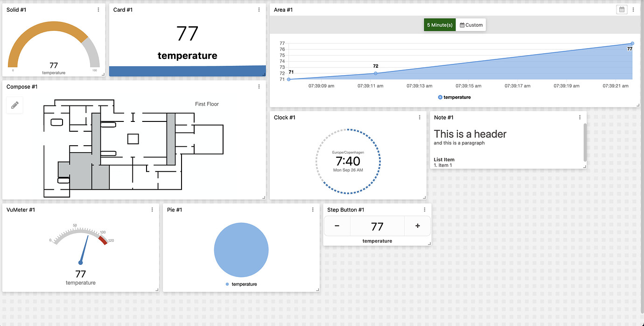Viewport: 644px width, 326px height.
Task: Open the Area #1 options menu
Action: (x=633, y=9)
